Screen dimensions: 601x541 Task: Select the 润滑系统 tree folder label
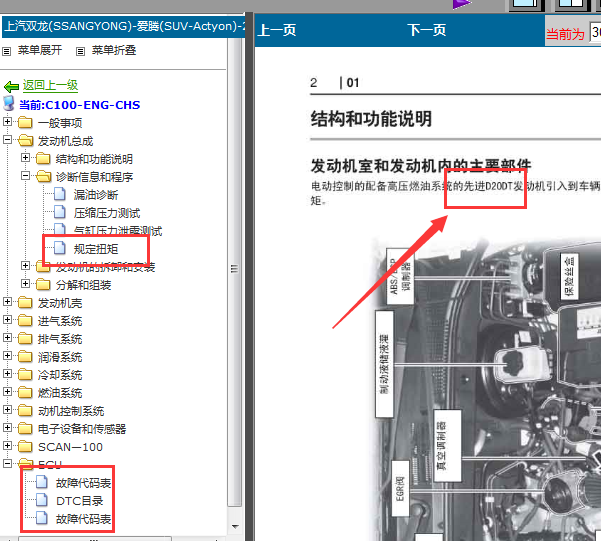point(60,357)
